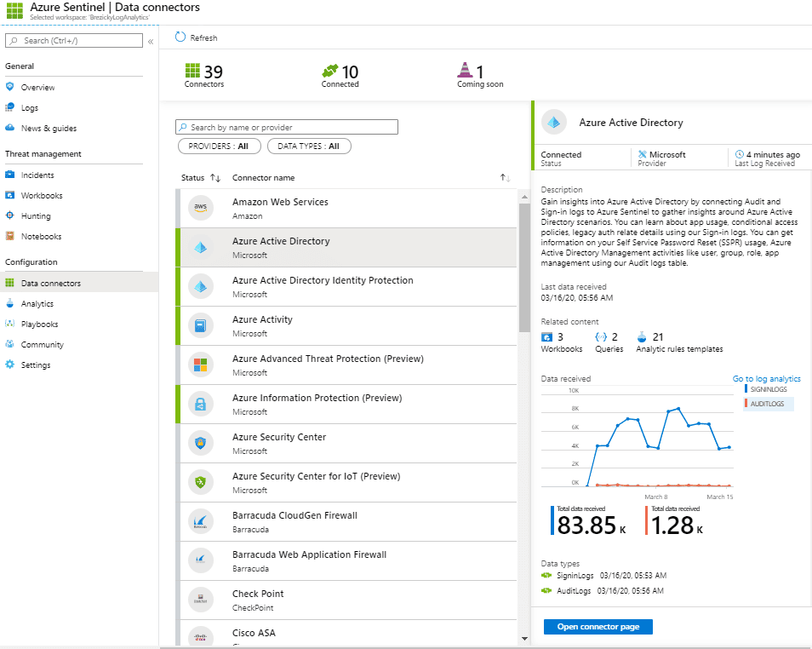
Task: Click the Azure Security Center shield icon
Action: click(x=200, y=443)
